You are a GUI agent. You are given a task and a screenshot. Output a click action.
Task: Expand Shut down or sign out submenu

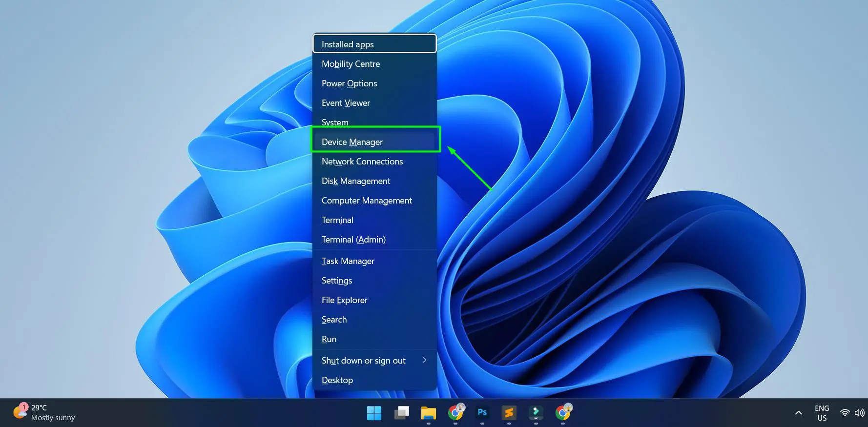click(374, 361)
